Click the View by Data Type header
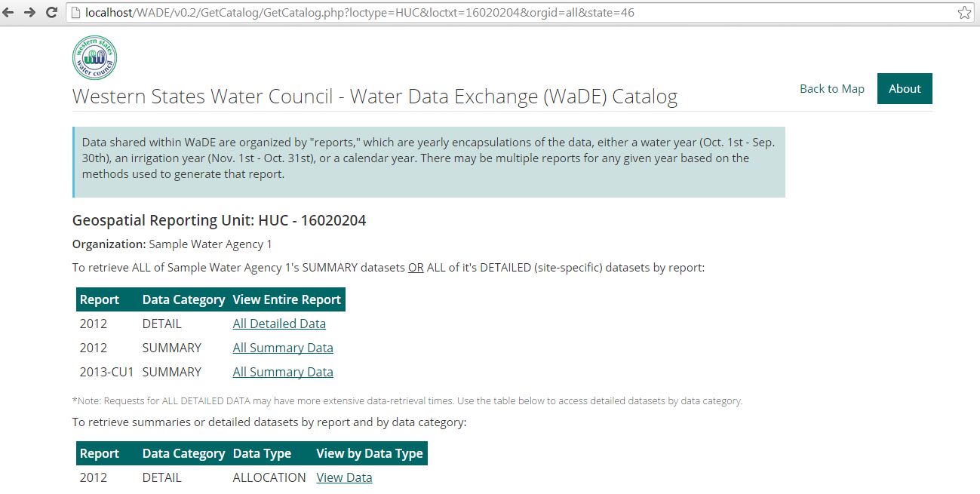The height and width of the screenshot is (494, 980). click(x=370, y=453)
